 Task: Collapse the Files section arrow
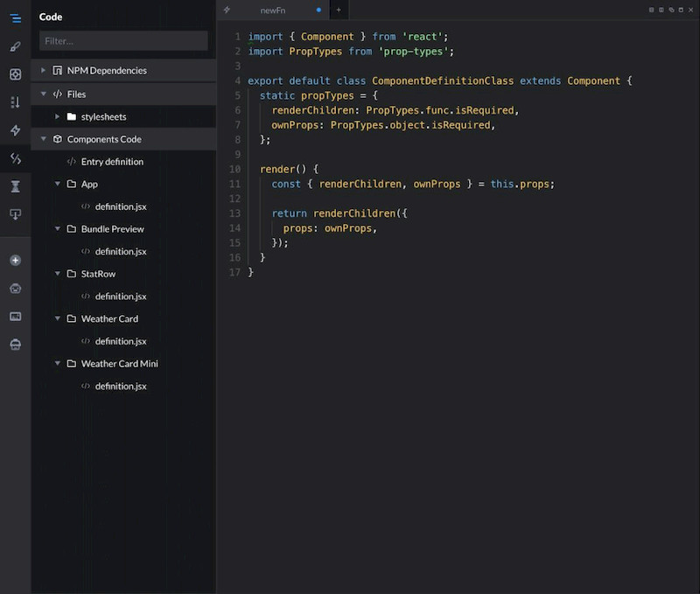tap(43, 94)
